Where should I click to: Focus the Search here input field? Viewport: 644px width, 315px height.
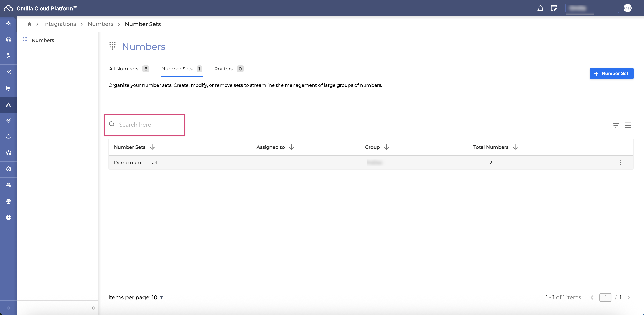144,125
